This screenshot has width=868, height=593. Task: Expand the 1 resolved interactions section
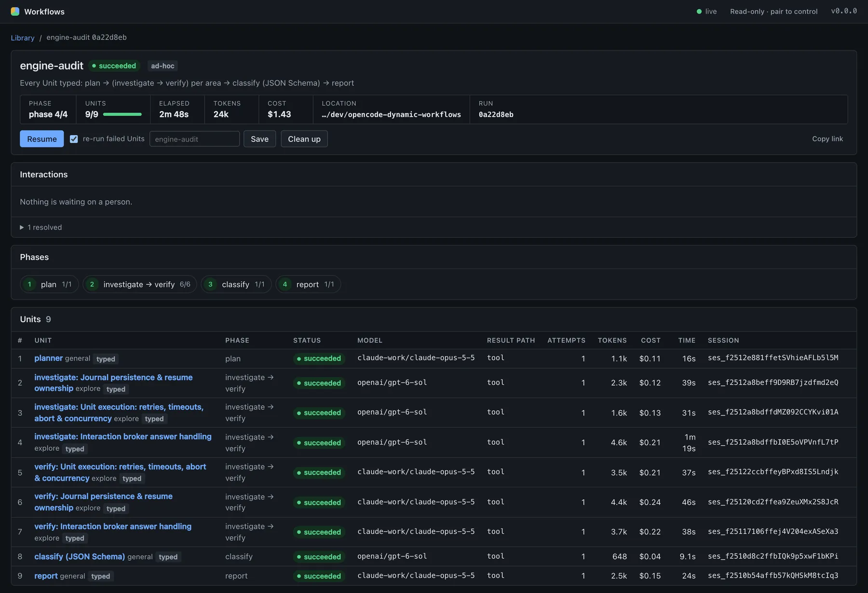[x=41, y=227]
